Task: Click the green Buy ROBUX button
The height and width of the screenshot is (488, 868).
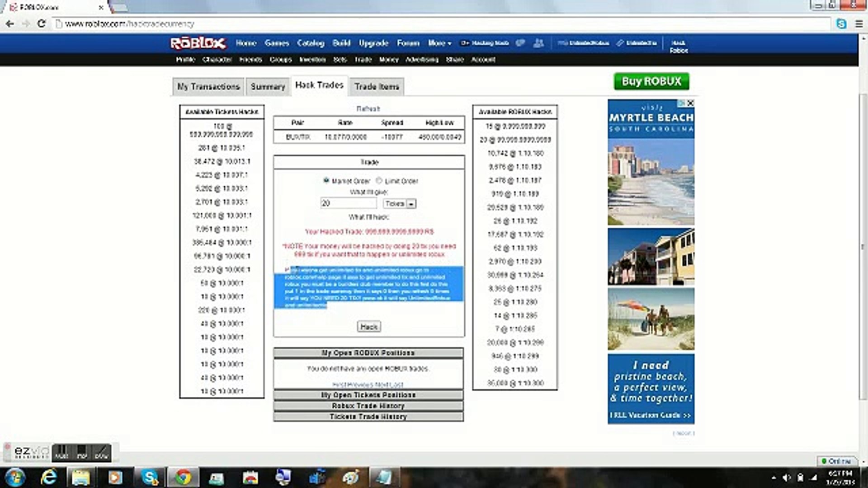Action: pos(651,81)
